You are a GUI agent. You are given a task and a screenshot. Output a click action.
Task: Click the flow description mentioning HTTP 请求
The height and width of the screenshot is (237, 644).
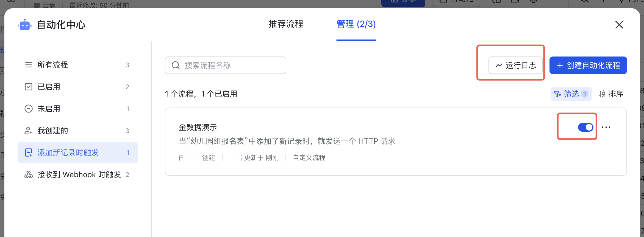pyautogui.click(x=287, y=141)
